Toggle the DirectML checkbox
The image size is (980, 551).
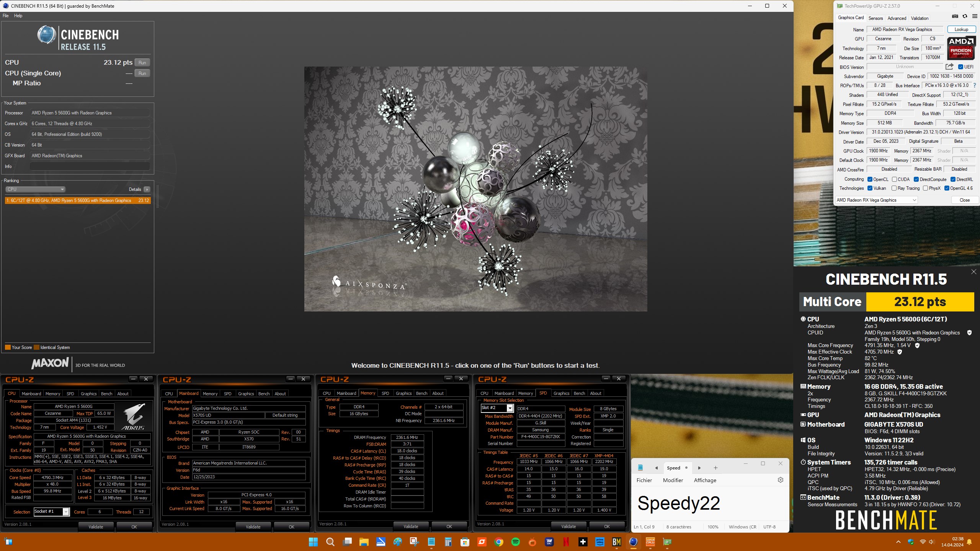[953, 179]
